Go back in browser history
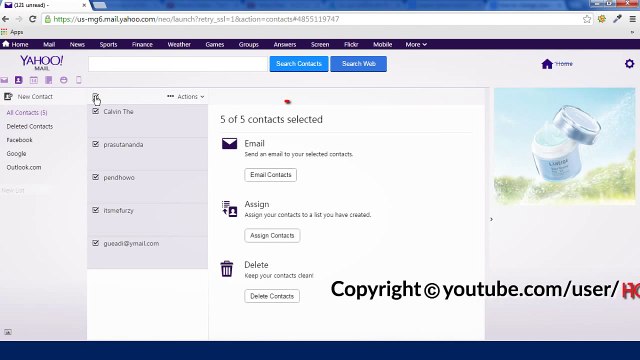Screen dimensions: 640x360 point(6,19)
